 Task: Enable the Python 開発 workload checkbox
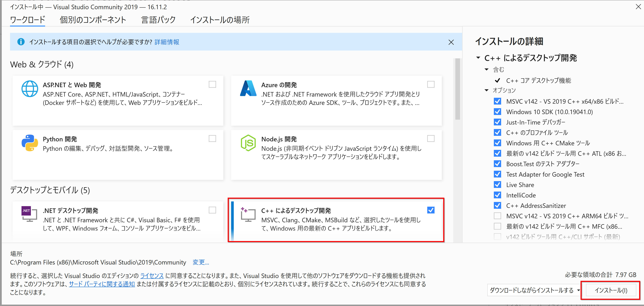point(212,138)
